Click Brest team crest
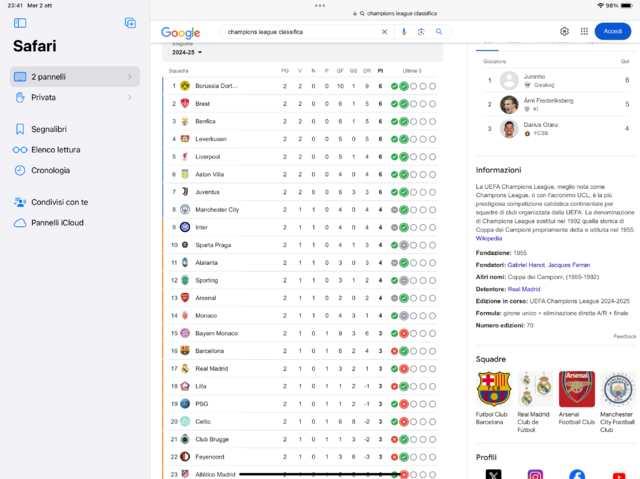 click(x=185, y=104)
